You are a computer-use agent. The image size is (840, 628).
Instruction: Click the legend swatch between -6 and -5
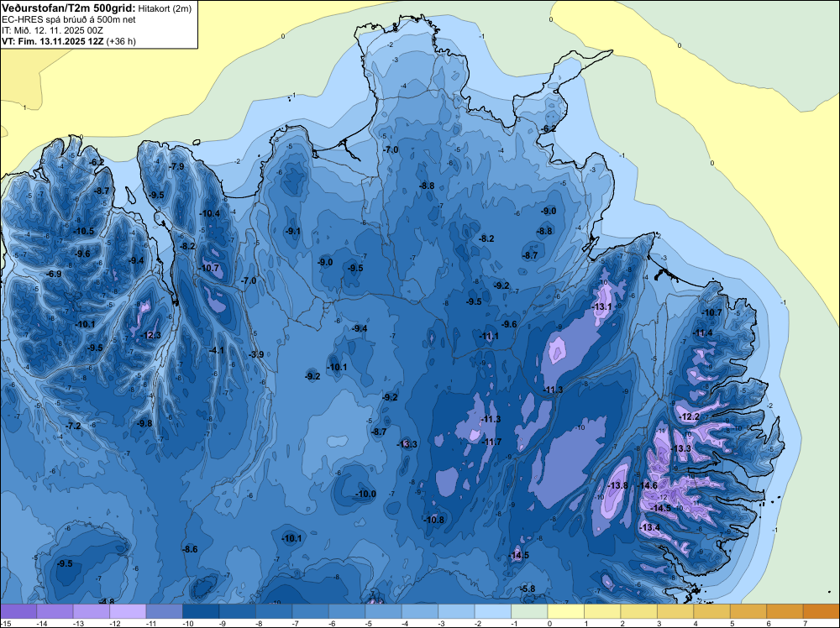click(x=347, y=611)
